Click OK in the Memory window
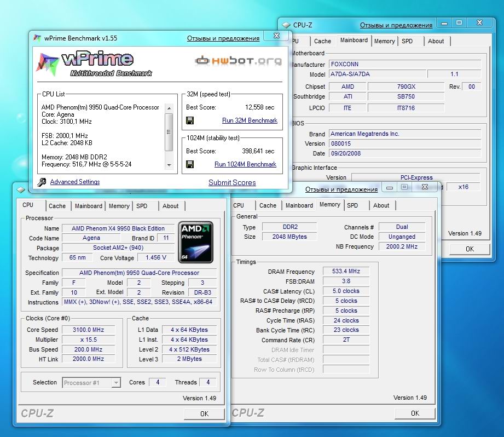Viewport: 504px width, 437px height. [x=415, y=413]
